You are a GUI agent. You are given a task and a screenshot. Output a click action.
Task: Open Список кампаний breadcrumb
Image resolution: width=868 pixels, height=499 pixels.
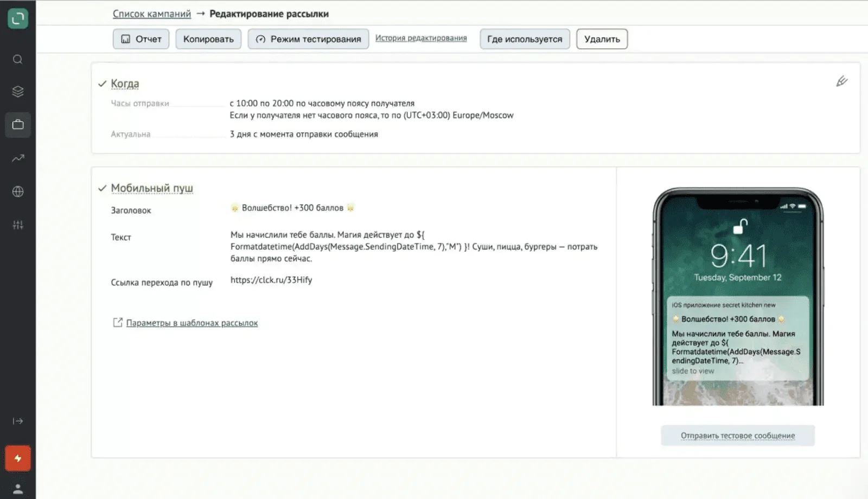tap(151, 14)
